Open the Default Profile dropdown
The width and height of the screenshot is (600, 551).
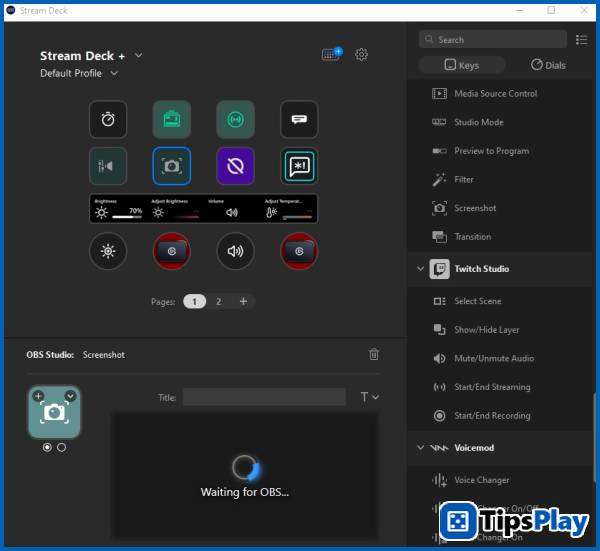pos(114,73)
